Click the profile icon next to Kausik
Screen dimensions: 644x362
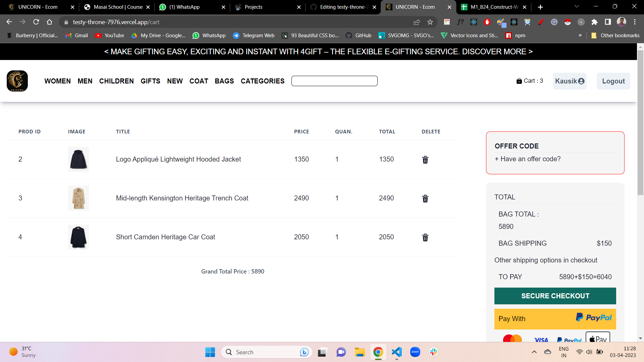point(581,81)
